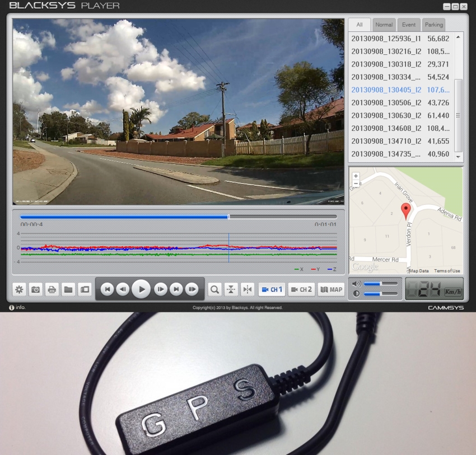Click the slow-motion playback button
The image size is (476, 455).
point(192,289)
